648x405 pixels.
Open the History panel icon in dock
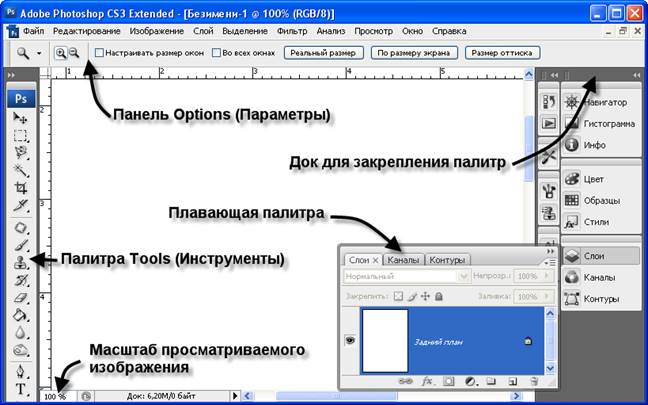coord(549,102)
